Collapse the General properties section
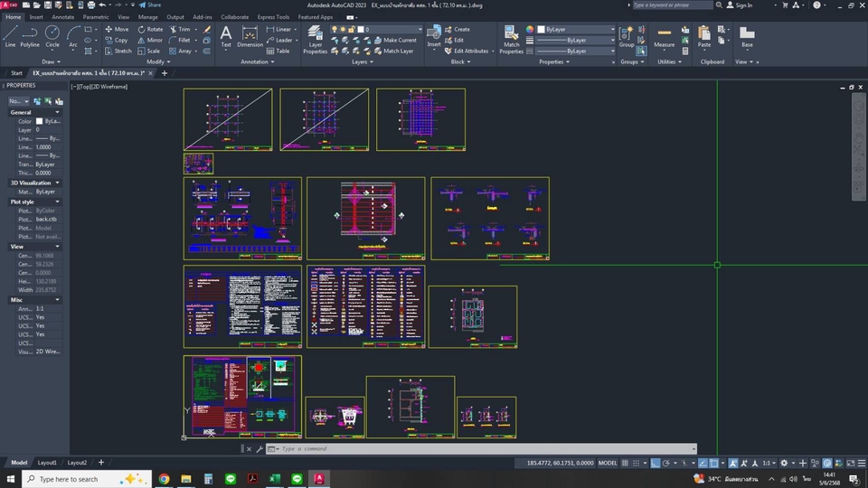This screenshot has width=868, height=488. [x=57, y=112]
